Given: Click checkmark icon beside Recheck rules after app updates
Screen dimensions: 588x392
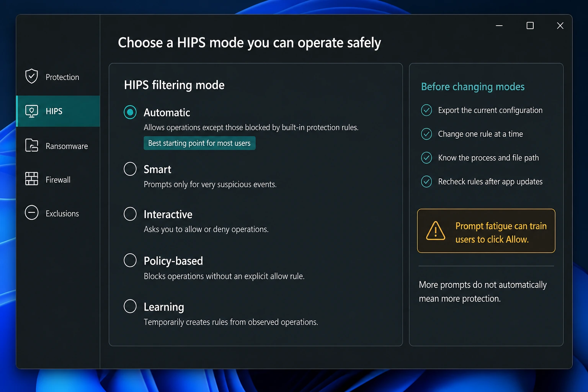Looking at the screenshot, I should click(x=426, y=181).
